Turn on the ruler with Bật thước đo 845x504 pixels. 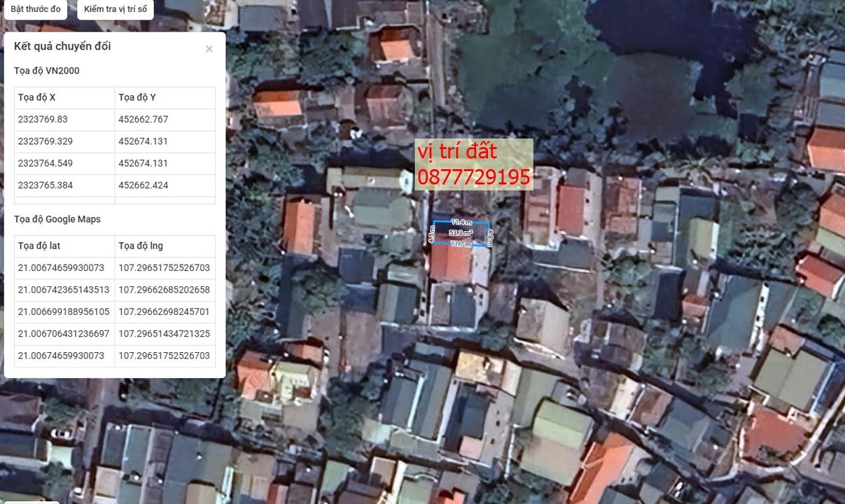pos(36,9)
